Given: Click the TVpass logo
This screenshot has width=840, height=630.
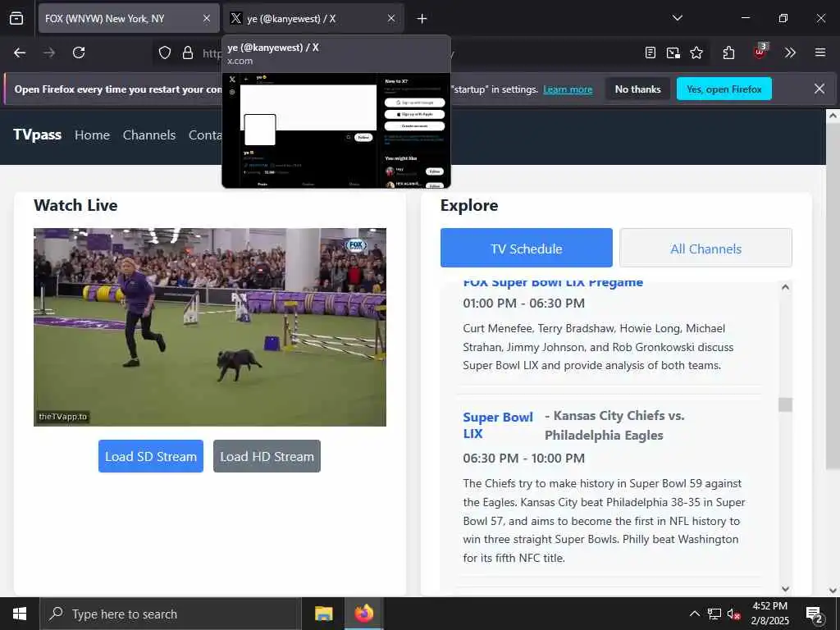Looking at the screenshot, I should pos(37,135).
